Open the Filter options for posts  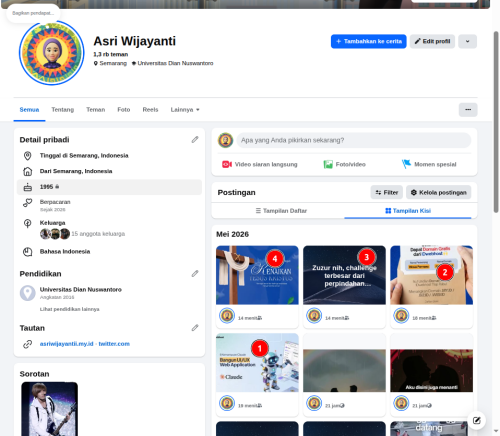(x=387, y=192)
